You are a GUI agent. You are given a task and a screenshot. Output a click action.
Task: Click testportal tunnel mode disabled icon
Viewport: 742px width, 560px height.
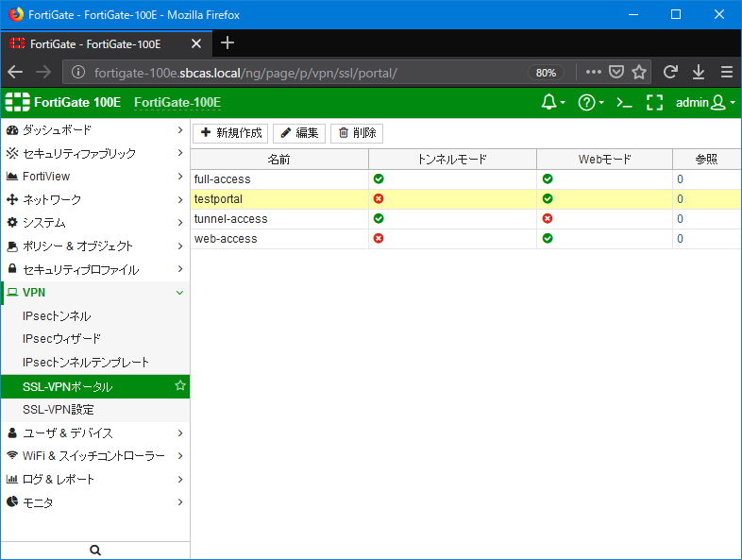(x=379, y=199)
